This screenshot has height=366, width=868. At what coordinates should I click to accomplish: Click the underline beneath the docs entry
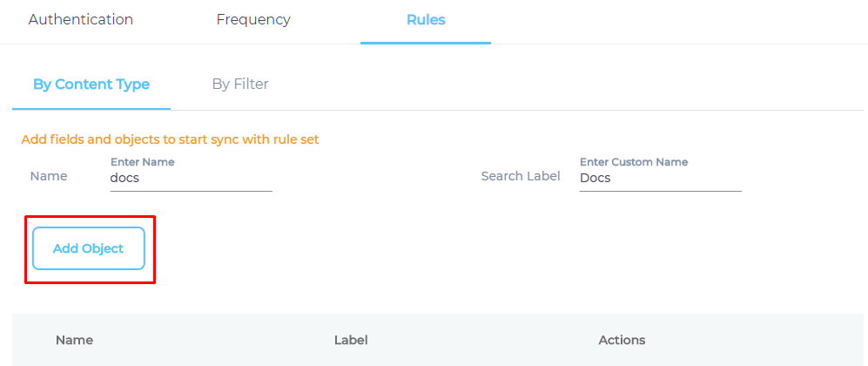(x=192, y=191)
